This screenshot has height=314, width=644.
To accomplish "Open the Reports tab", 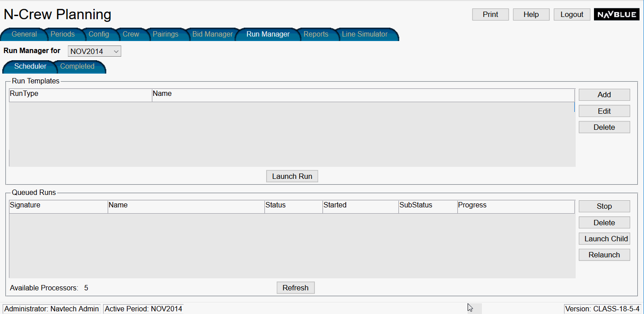I will (316, 34).
